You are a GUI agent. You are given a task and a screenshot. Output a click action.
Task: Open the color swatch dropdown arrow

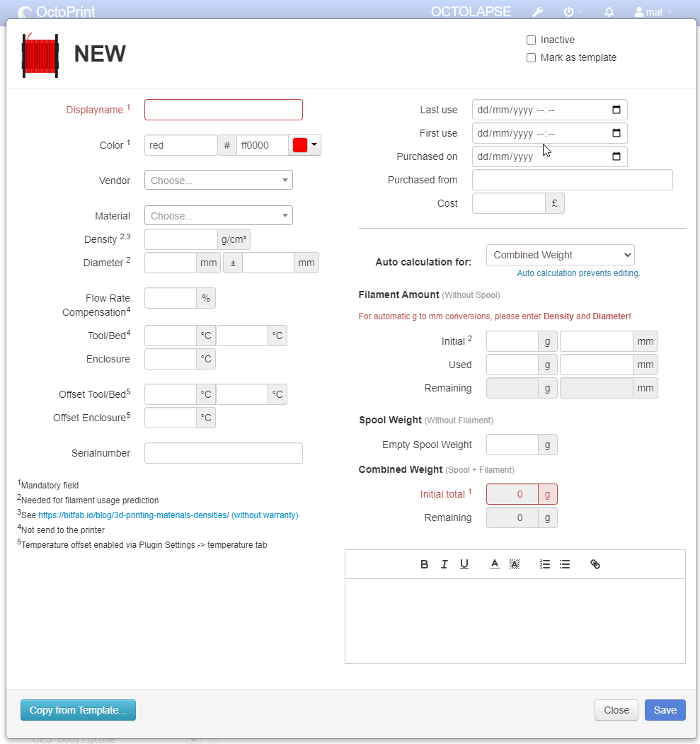(x=314, y=144)
